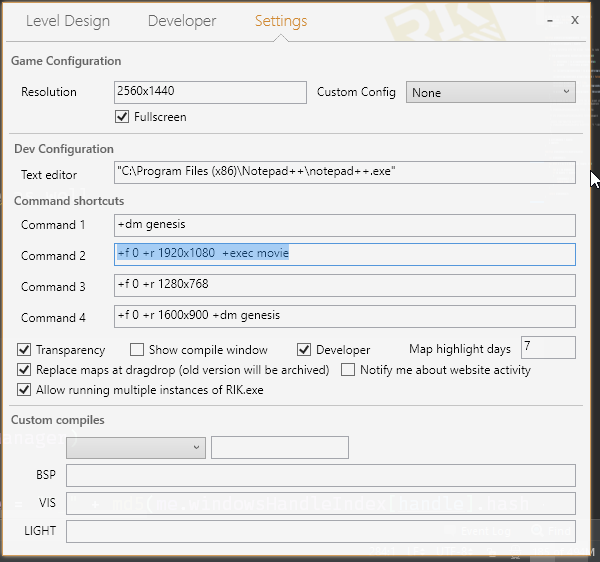Click the Map highlight days field

pyautogui.click(x=548, y=348)
